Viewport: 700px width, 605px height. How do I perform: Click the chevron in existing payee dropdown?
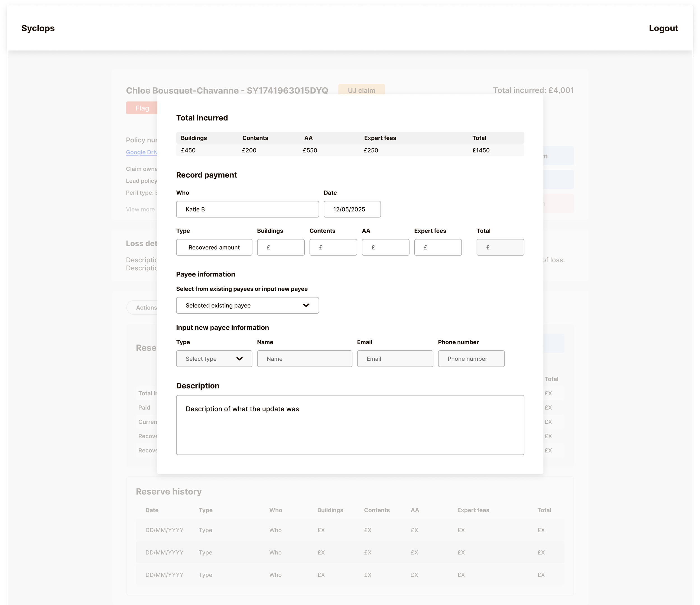pos(306,305)
